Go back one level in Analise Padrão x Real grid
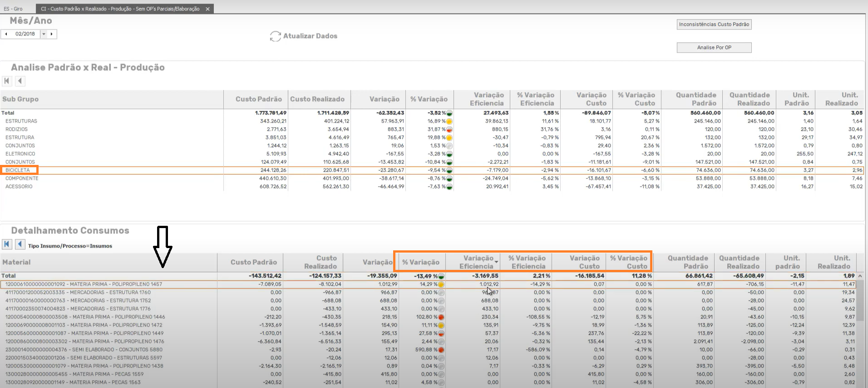 point(20,81)
